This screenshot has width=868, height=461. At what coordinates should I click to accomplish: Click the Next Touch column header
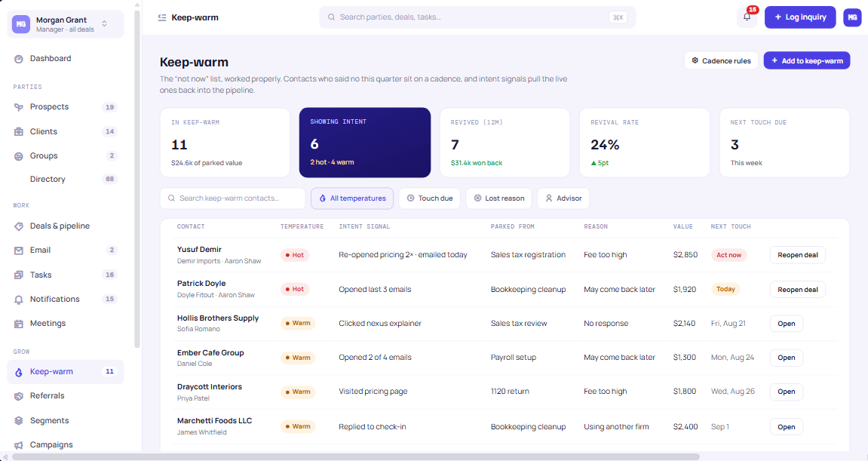731,226
